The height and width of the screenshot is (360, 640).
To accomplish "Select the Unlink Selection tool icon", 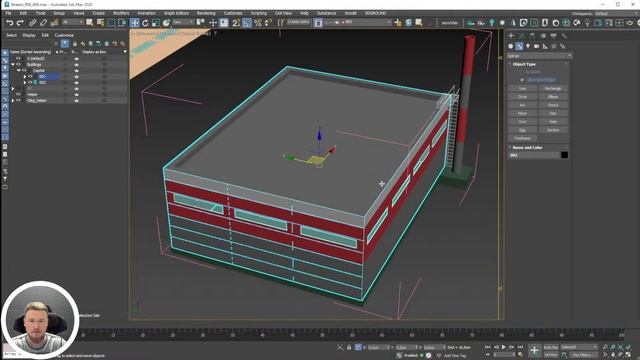I will (x=43, y=23).
